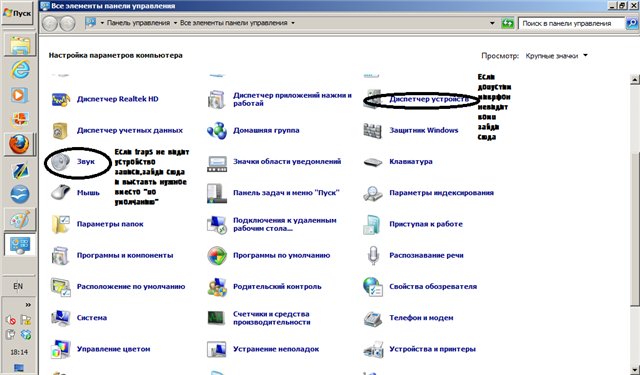Click the Диспетчер устройств link
This screenshot has width=640, height=375.
(x=429, y=99)
